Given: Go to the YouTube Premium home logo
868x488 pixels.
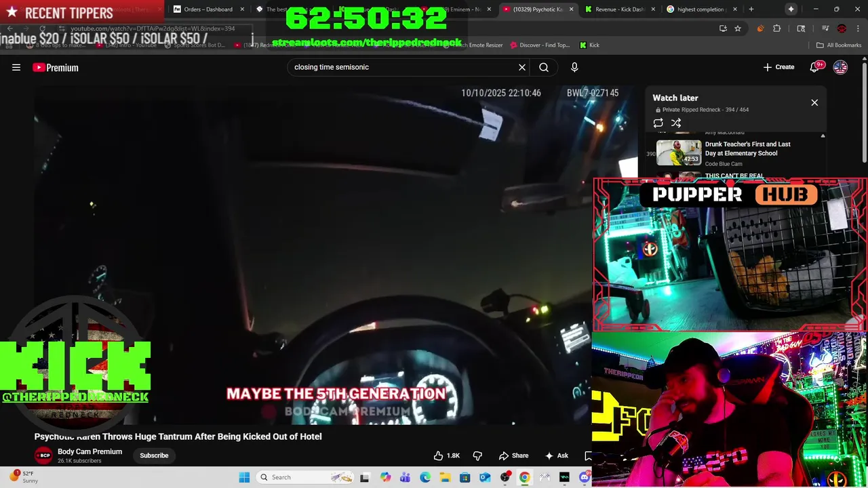Looking at the screenshot, I should [56, 67].
